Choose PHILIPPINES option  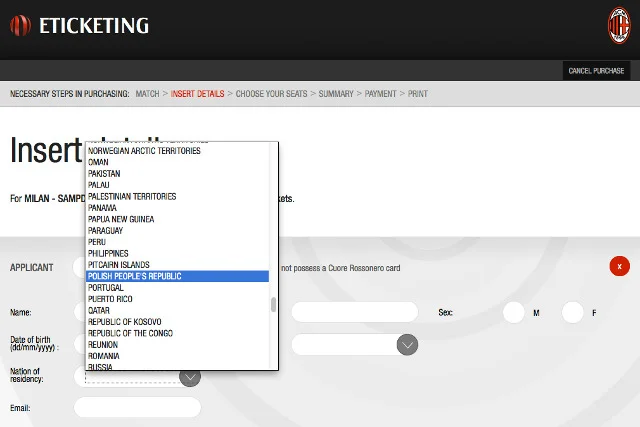click(x=178, y=254)
